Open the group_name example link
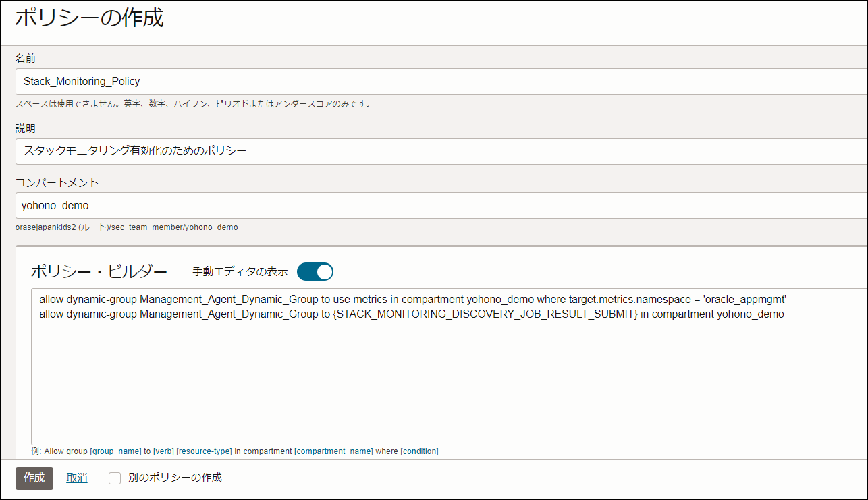The image size is (868, 500). (x=115, y=451)
